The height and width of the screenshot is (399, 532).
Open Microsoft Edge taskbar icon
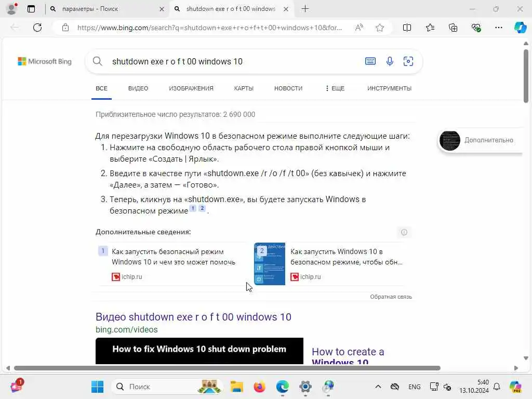(282, 387)
